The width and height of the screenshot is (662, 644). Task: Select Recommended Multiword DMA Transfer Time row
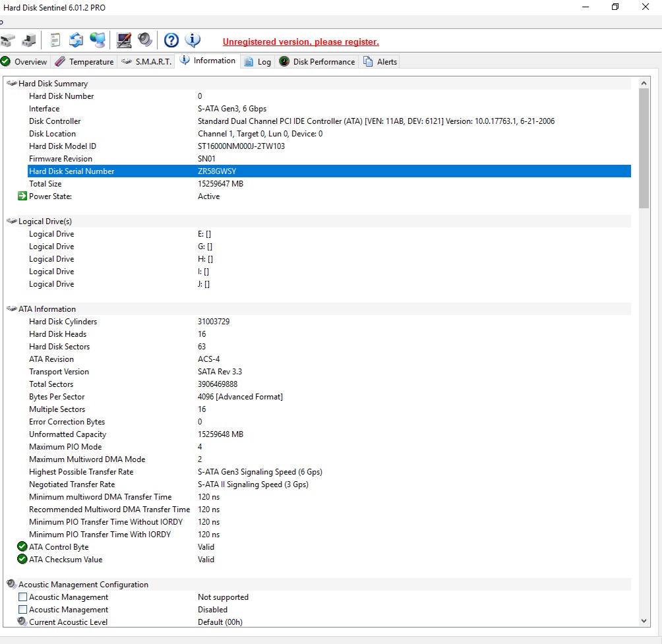(329, 510)
